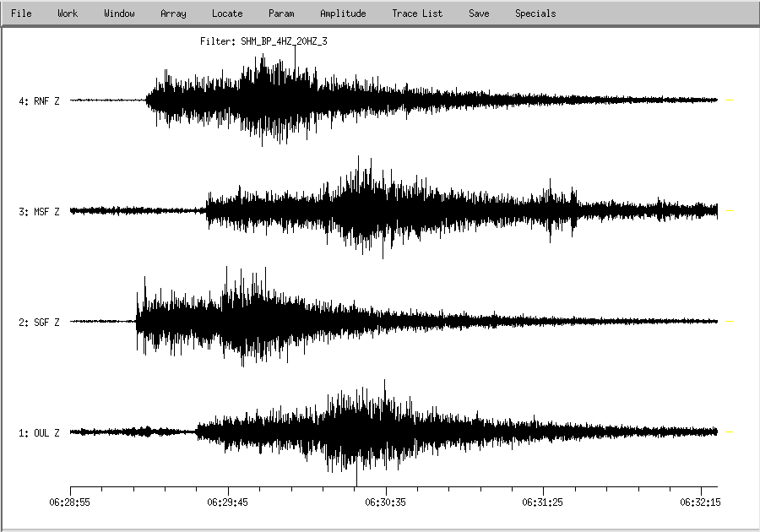Click the Locate menu
The image size is (760, 532).
(227, 14)
